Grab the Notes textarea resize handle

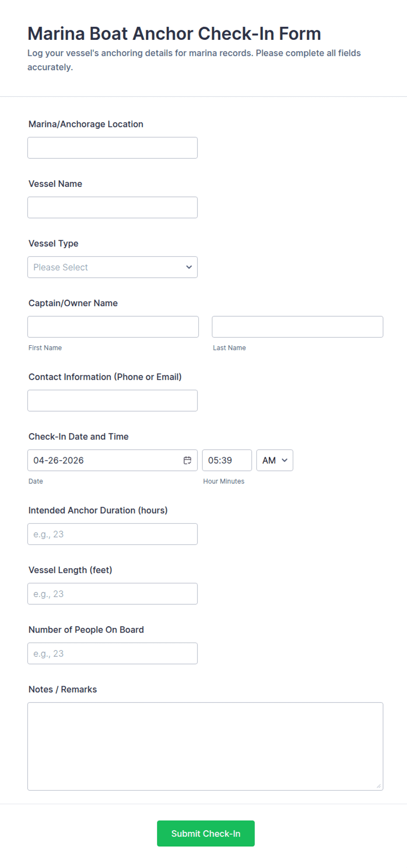pyautogui.click(x=379, y=786)
